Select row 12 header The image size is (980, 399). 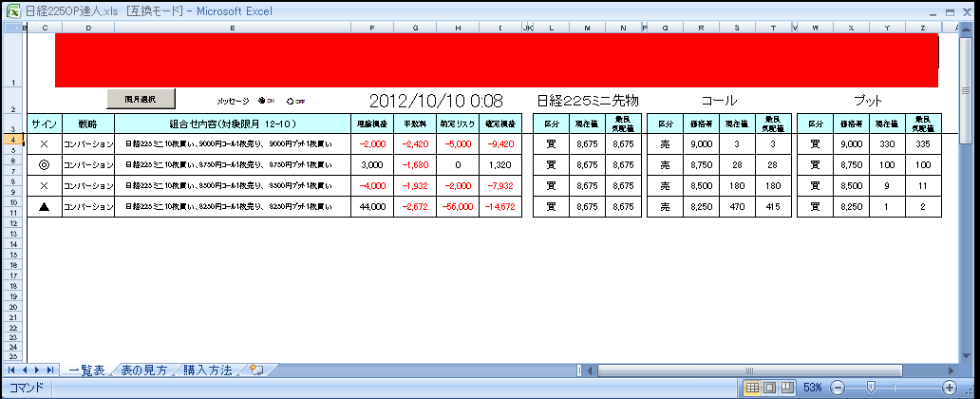point(13,222)
